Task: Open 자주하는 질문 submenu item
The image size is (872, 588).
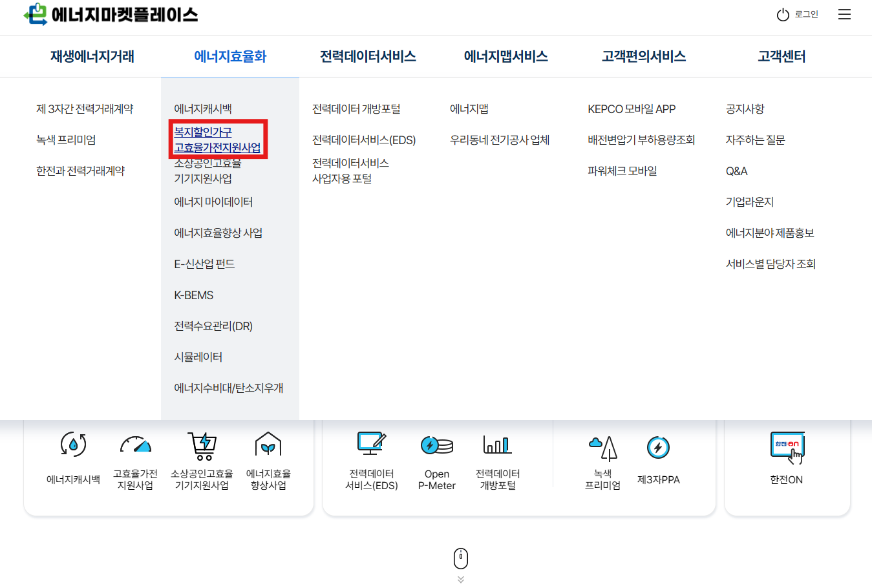Action: [x=755, y=140]
